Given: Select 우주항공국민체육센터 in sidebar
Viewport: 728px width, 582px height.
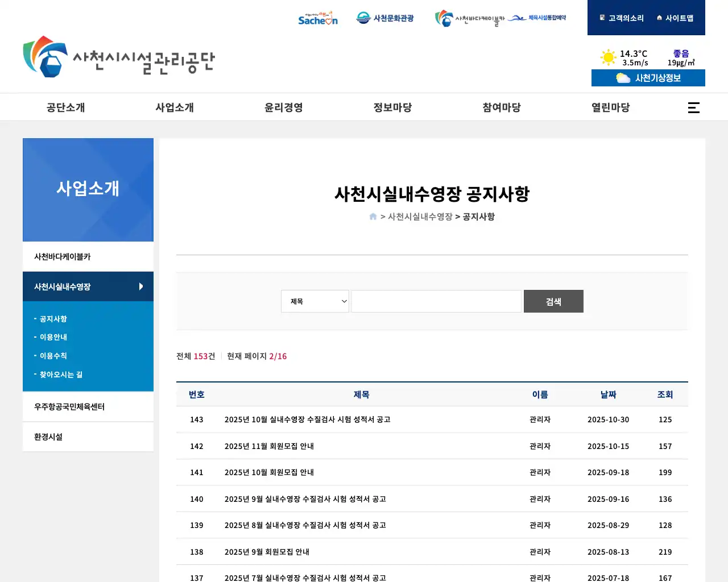Looking at the screenshot, I should [88, 407].
